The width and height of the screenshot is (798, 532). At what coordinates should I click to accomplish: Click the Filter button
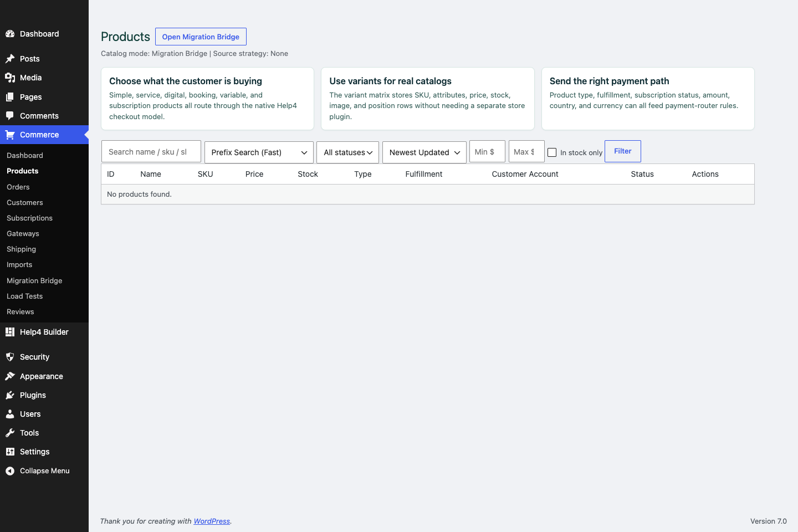click(x=623, y=151)
